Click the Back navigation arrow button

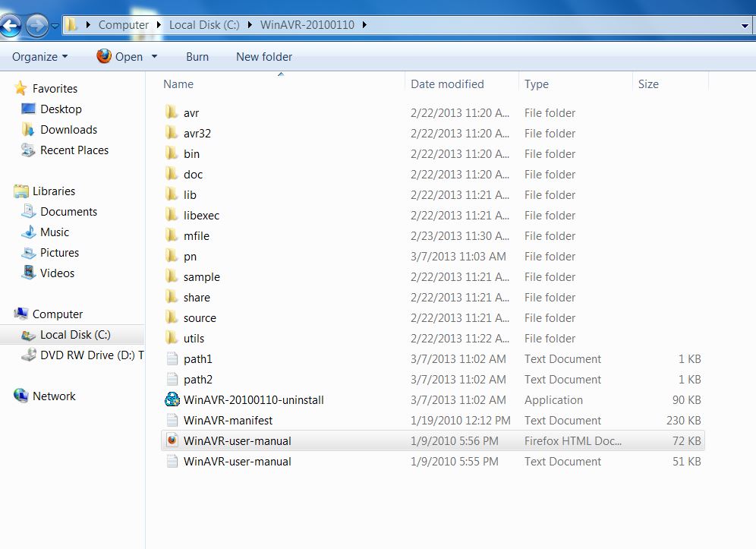(x=11, y=25)
